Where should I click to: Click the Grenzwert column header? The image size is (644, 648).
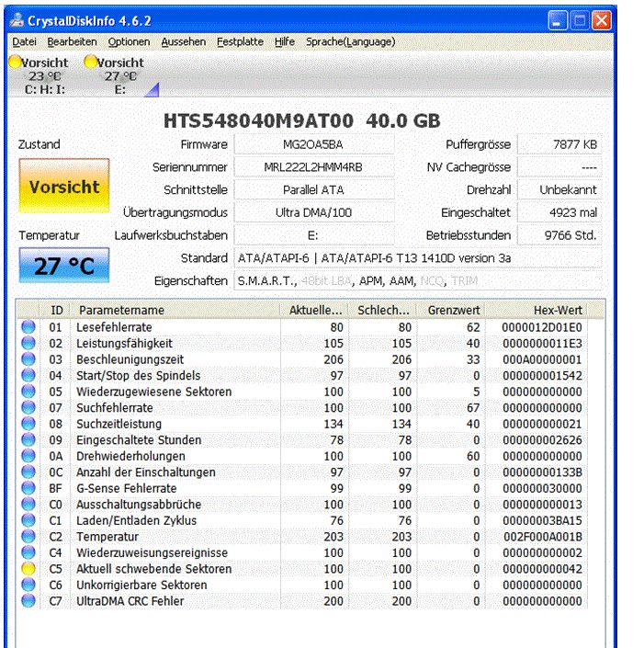pyautogui.click(x=454, y=310)
